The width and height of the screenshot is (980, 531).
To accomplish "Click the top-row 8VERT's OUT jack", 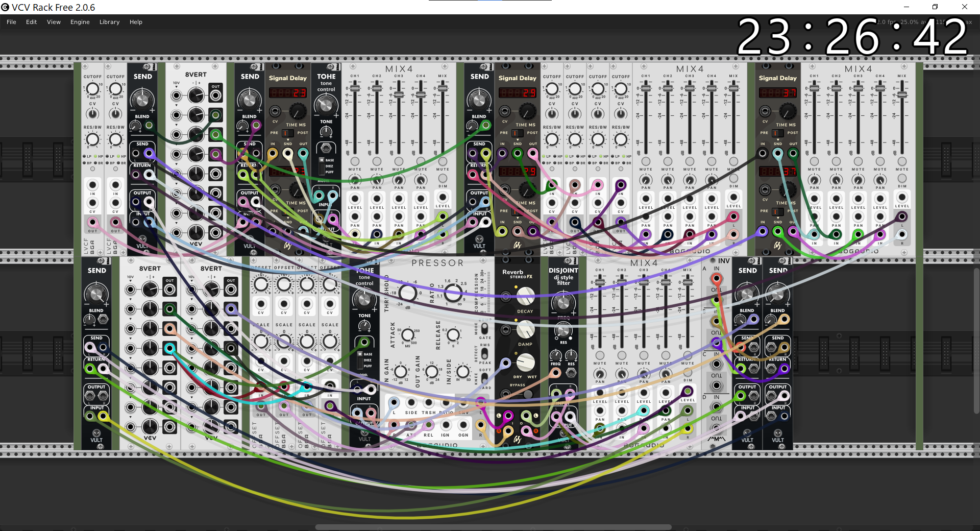I will pos(216,95).
